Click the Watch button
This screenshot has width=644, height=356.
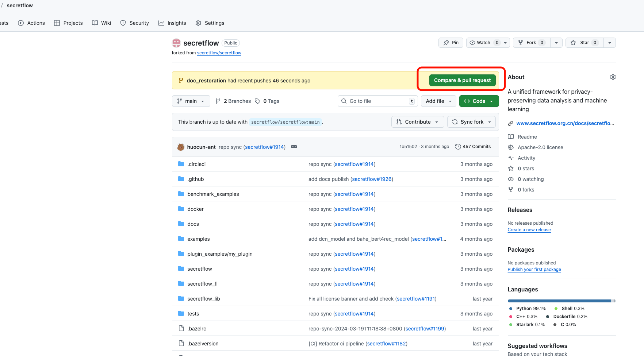[x=484, y=43]
